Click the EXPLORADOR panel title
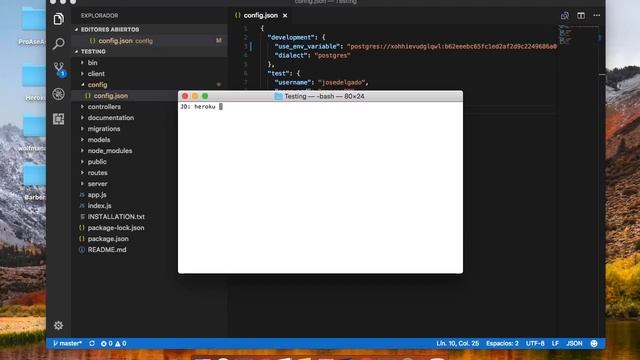Screen dimensions: 640x360 (x=99, y=16)
